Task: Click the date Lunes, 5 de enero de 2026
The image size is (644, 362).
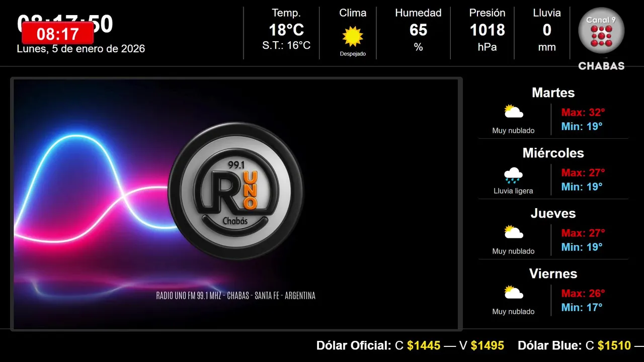Action: [x=81, y=49]
